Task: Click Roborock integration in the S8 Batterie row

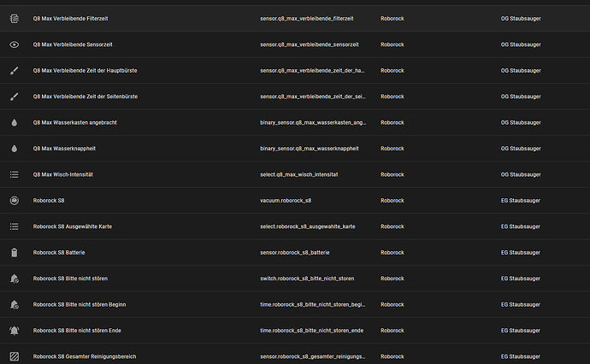Action: pos(392,253)
